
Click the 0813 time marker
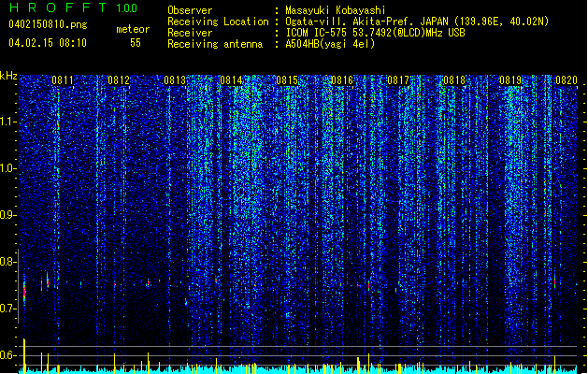click(x=175, y=80)
